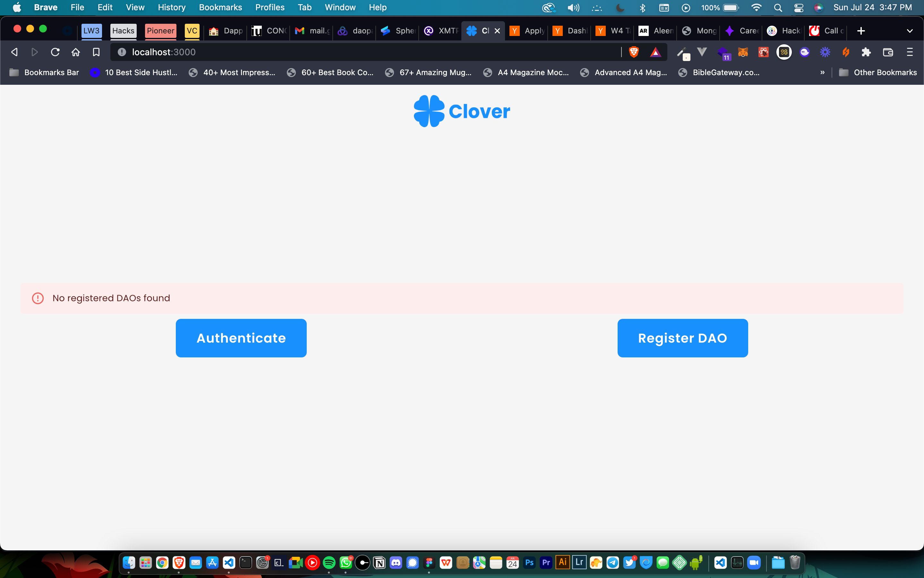The image size is (924, 578).
Task: Open the Extensions puzzle piece menu
Action: [866, 52]
